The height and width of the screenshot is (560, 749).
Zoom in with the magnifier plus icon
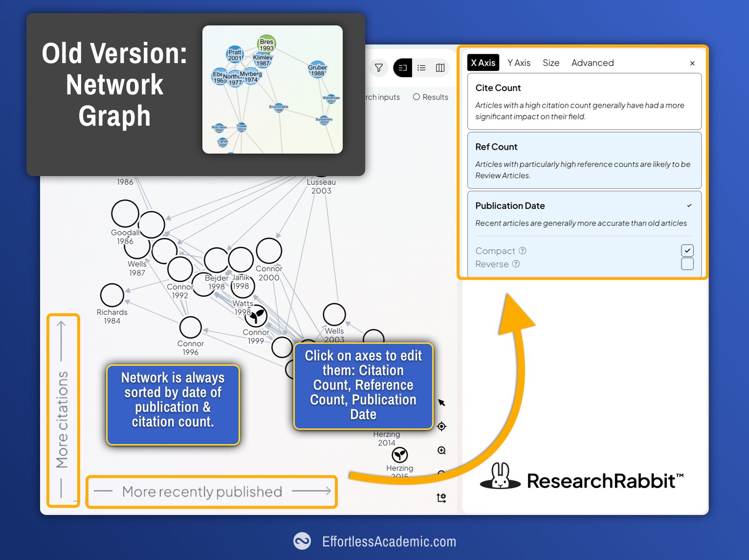click(441, 450)
